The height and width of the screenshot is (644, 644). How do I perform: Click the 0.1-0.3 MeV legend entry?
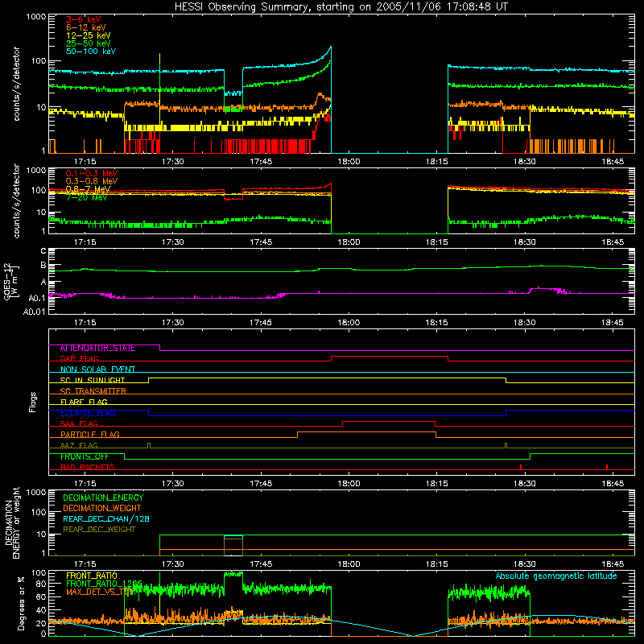(92, 173)
